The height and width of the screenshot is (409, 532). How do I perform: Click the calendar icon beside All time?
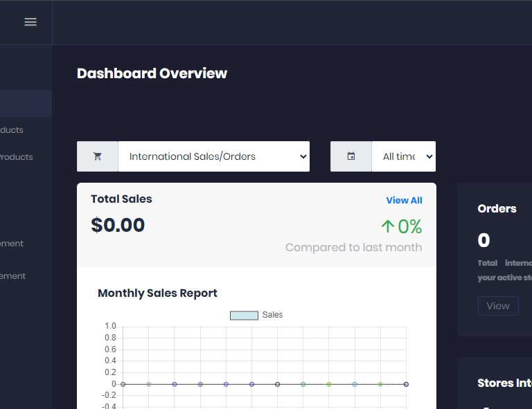click(351, 156)
